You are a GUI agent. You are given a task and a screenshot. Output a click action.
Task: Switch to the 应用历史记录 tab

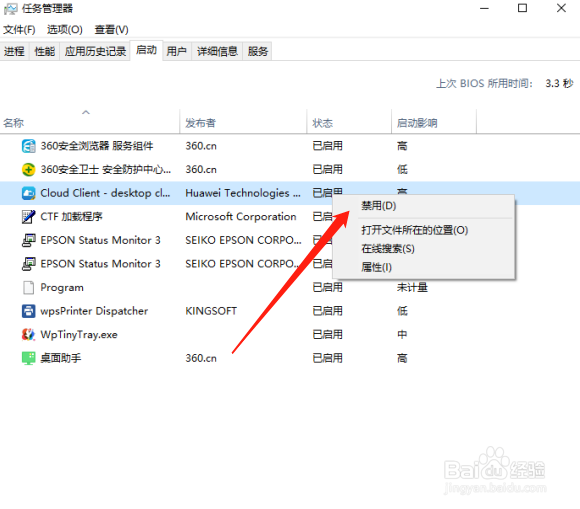point(95,51)
